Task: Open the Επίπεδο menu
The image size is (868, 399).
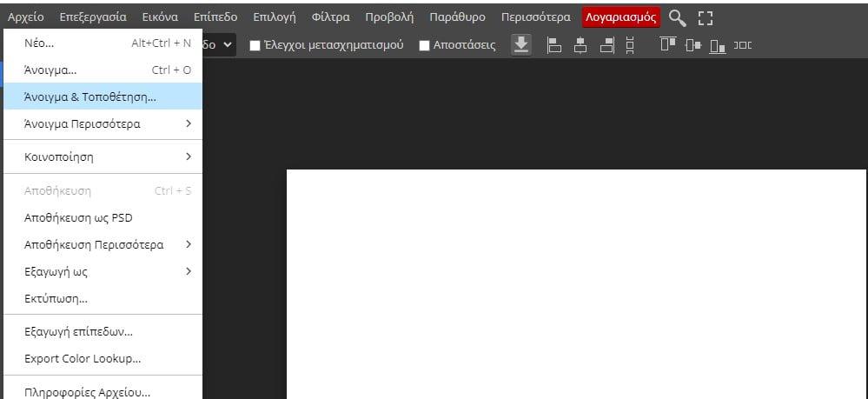Action: click(x=215, y=17)
